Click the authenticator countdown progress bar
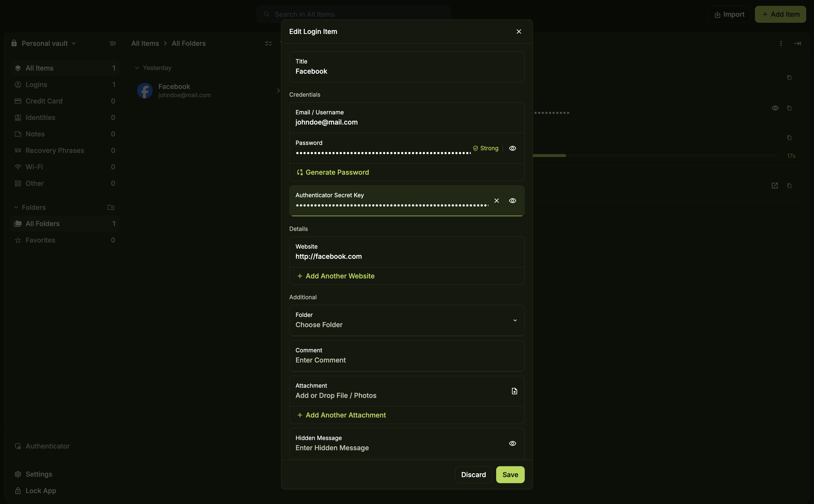 [x=655, y=156]
